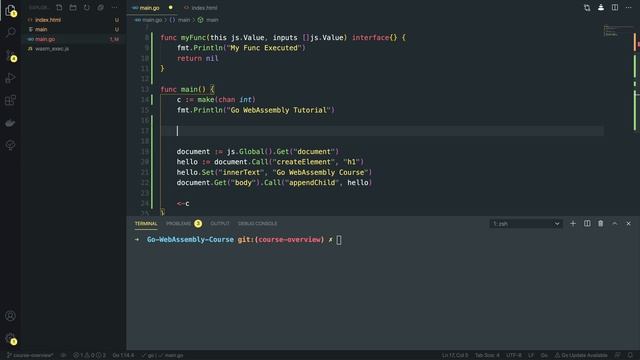
Task: Switch to the main.go editor tab
Action: coord(150,8)
